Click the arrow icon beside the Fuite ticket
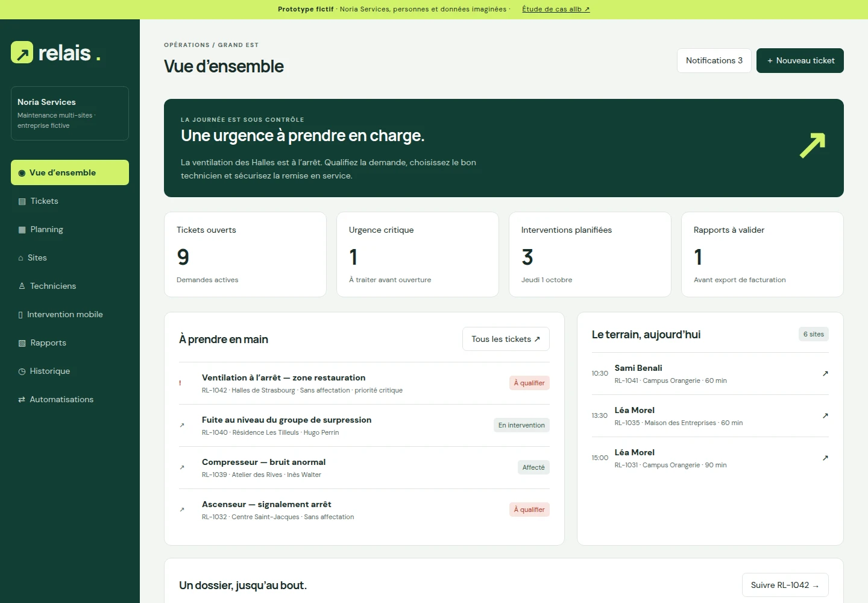This screenshot has height=603, width=868. 182,426
